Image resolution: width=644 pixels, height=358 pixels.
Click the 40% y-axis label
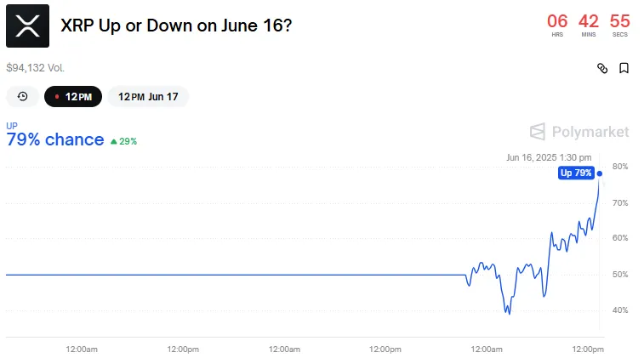[620, 310]
